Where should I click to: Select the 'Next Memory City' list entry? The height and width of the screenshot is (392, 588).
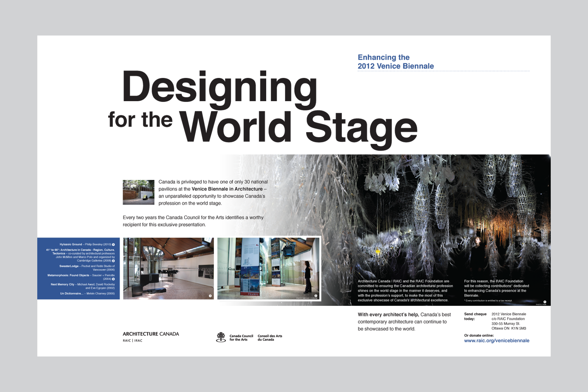point(63,284)
